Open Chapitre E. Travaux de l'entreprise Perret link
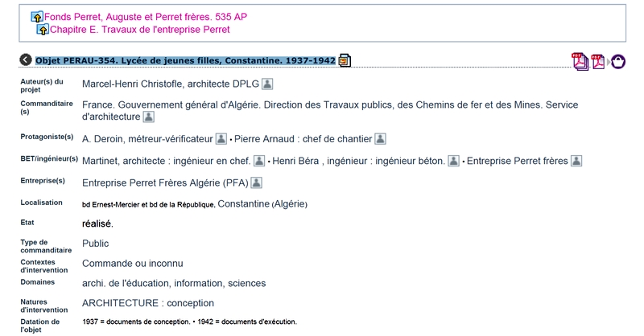644x336 pixels. pyautogui.click(x=139, y=30)
